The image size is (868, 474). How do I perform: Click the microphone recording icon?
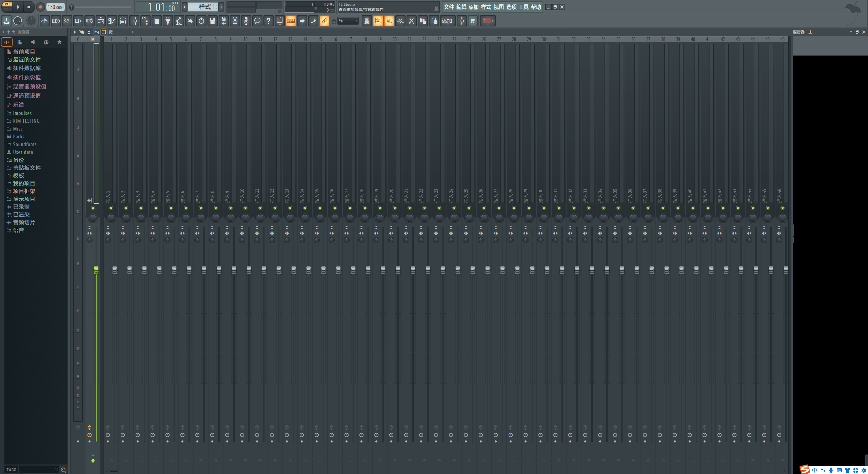click(x=246, y=21)
